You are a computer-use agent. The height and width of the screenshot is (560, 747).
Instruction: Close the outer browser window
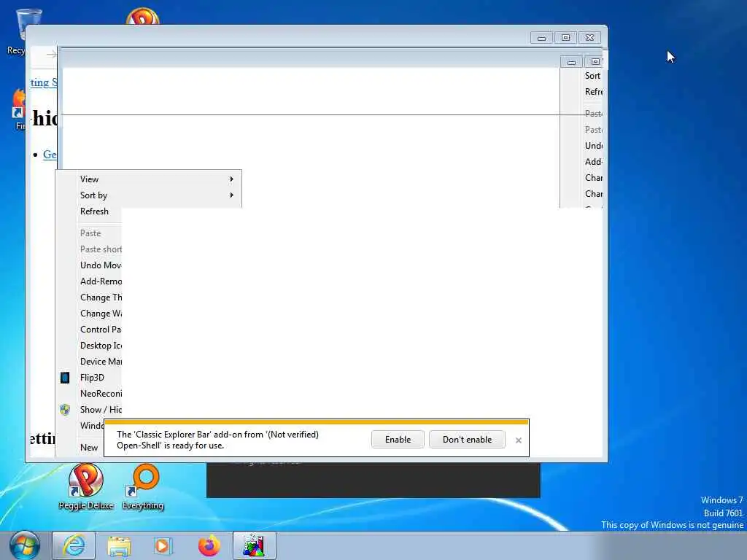pos(589,38)
